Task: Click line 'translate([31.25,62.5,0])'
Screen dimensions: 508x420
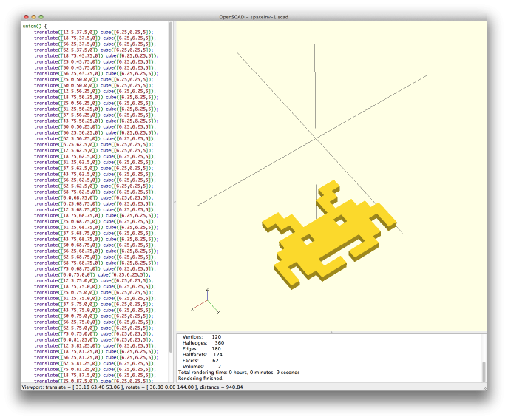Action: click(x=95, y=163)
